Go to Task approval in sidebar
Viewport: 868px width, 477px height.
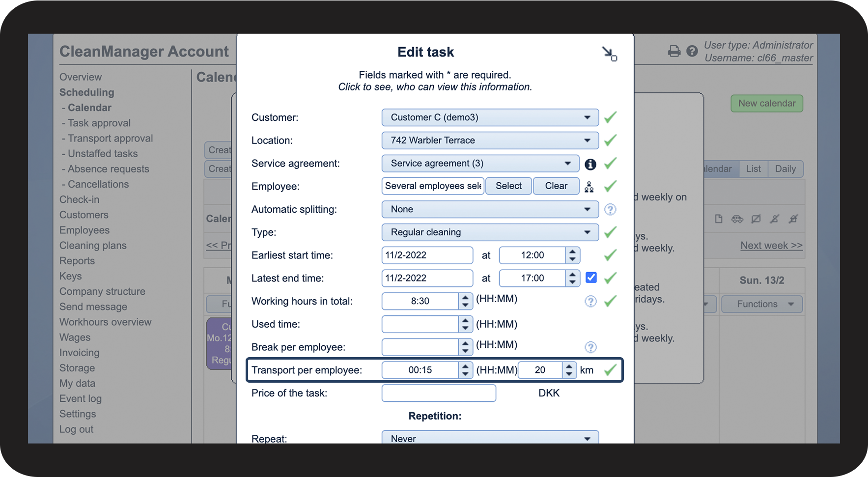point(99,123)
